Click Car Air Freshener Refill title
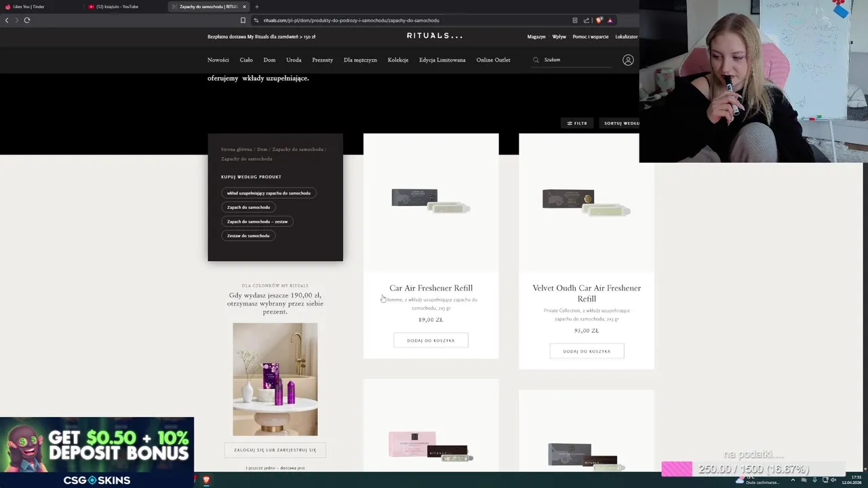Viewport: 868px width, 488px height. click(x=431, y=288)
